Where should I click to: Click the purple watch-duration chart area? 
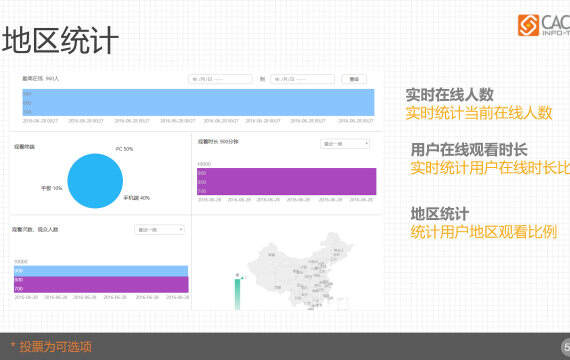click(287, 181)
